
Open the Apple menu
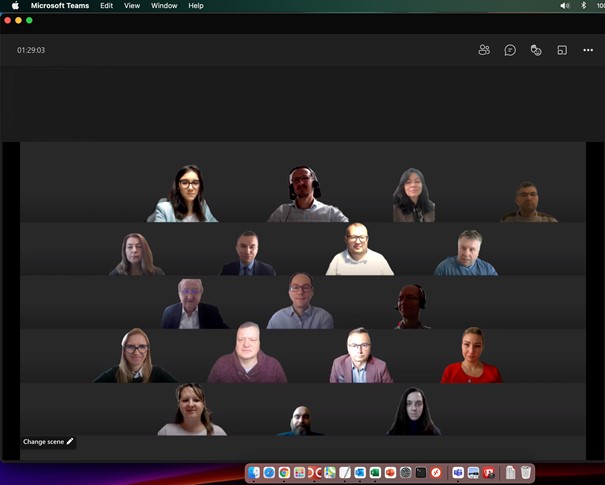point(15,6)
